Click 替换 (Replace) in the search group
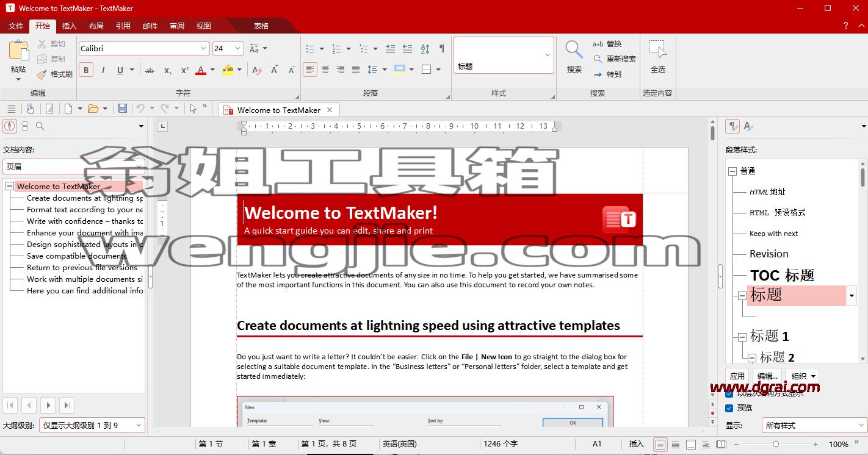The height and width of the screenshot is (455, 868). click(607, 44)
